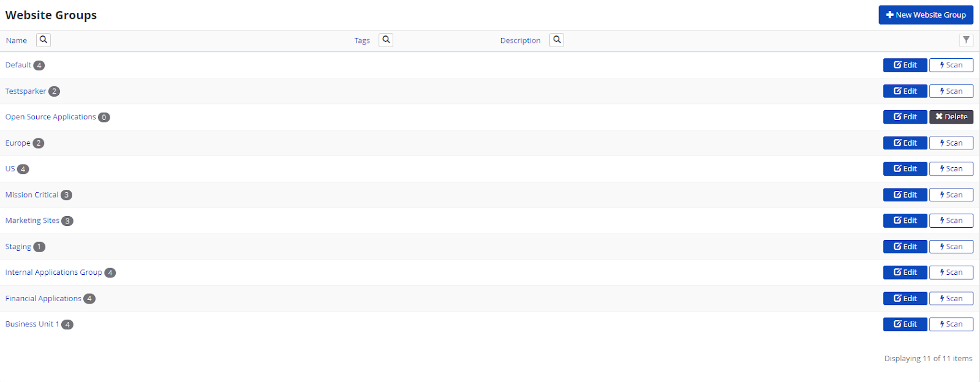The image size is (980, 382).
Task: Open the Staging website group
Action: pos(18,247)
